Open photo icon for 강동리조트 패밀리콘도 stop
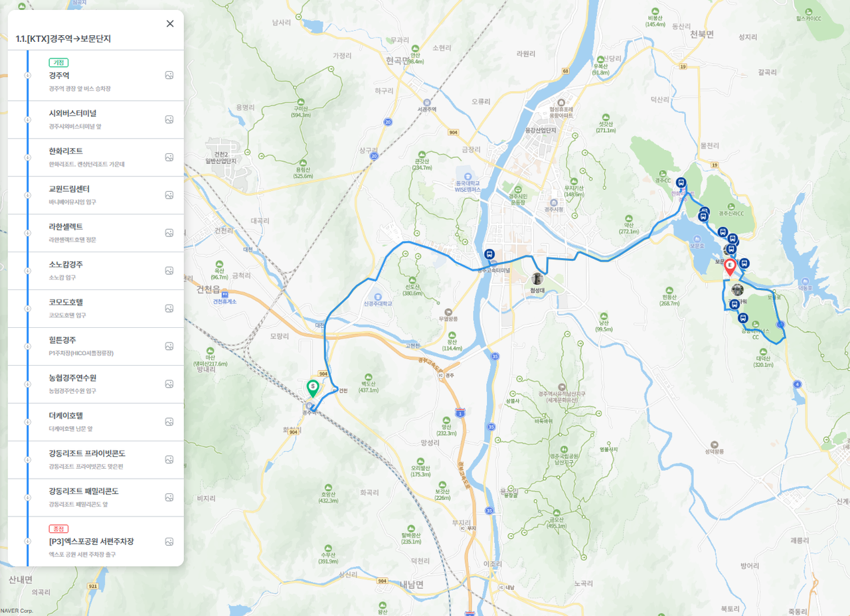850x616 pixels. coord(169,498)
